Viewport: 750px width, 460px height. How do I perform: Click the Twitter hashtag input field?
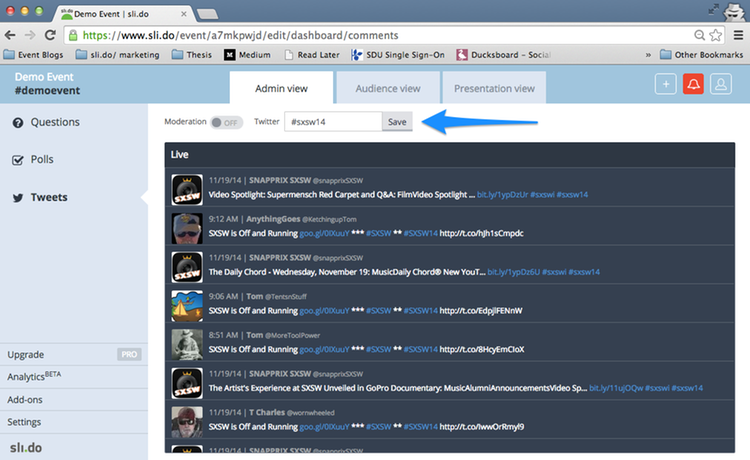(x=332, y=122)
